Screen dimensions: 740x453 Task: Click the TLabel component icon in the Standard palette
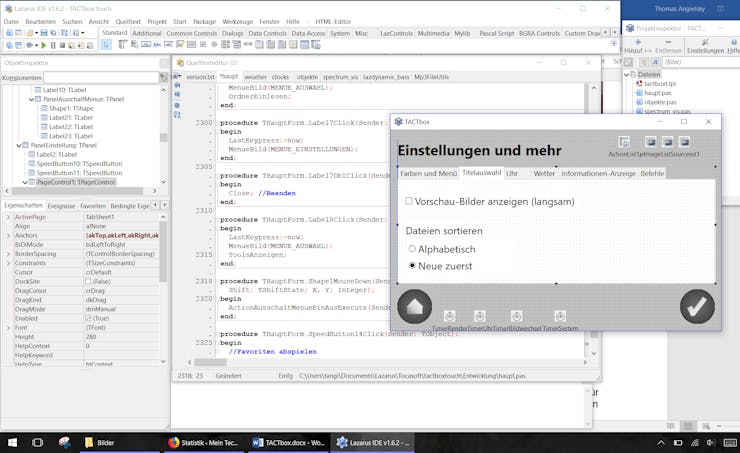[x=158, y=44]
